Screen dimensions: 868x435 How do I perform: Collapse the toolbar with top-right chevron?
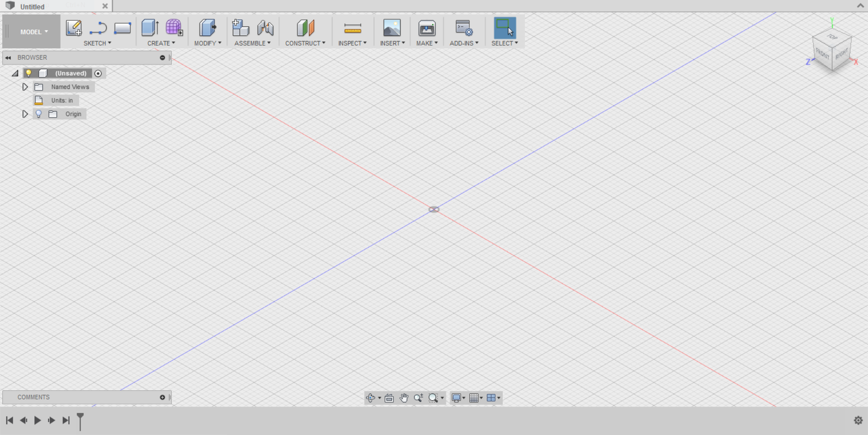tap(860, 5)
